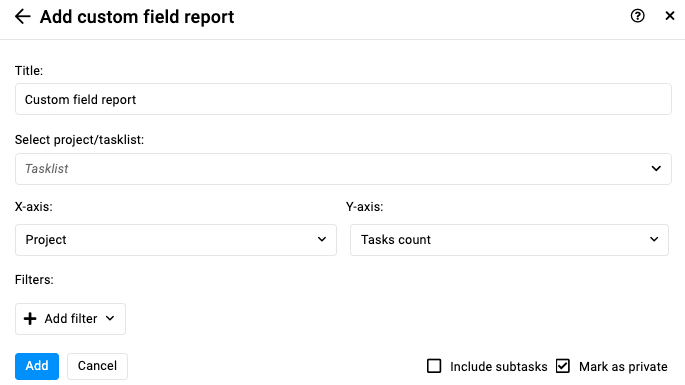Click the Select project/tasklist label
Screen dimensions: 685x385
point(80,140)
